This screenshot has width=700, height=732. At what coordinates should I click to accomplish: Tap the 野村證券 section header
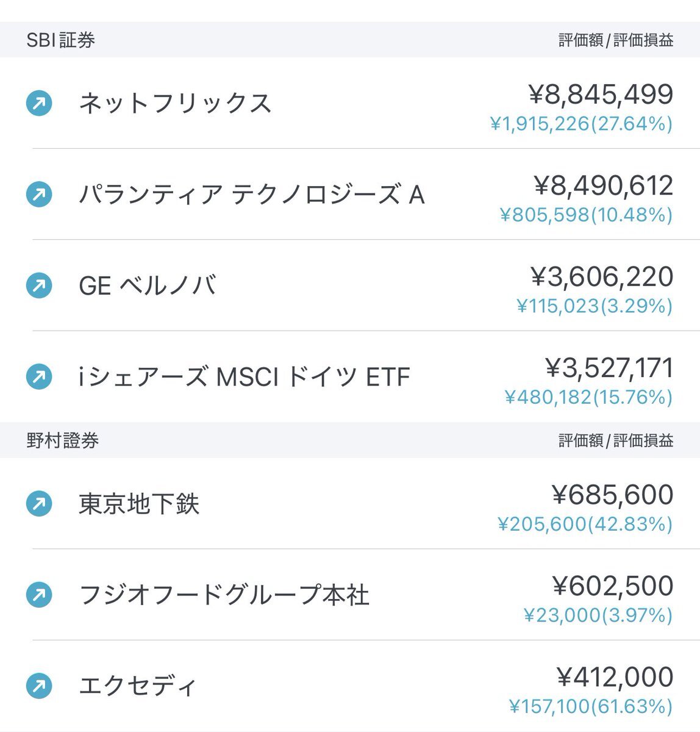(350, 440)
